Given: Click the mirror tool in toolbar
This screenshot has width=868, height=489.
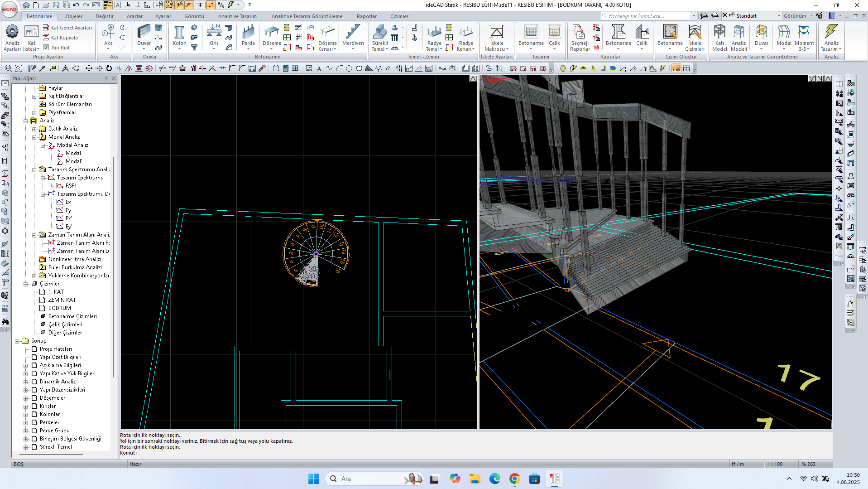Looking at the screenshot, I should (x=129, y=68).
